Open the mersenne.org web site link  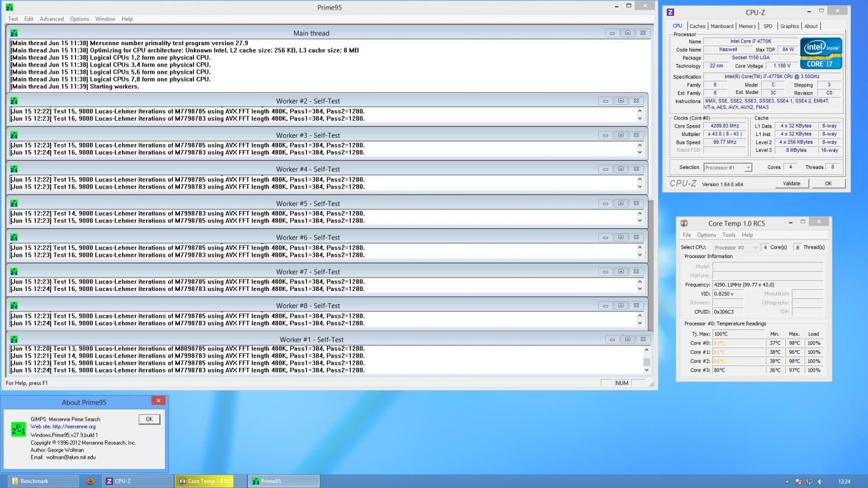tap(63, 427)
